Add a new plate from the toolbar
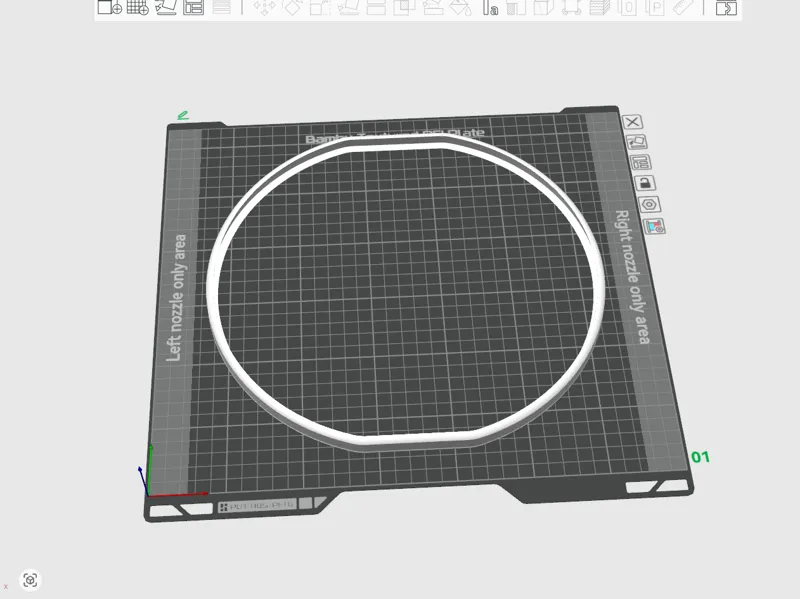800x599 pixels. pos(137,7)
